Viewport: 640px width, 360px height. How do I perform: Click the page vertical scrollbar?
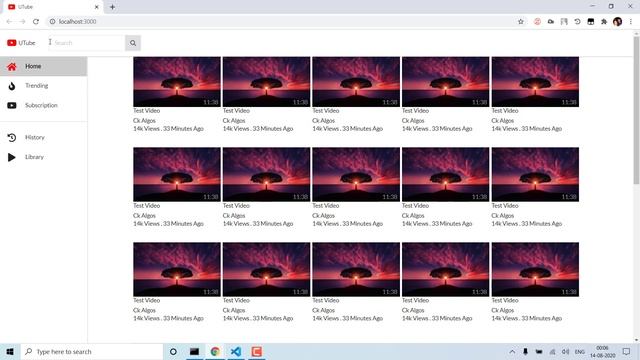636,110
